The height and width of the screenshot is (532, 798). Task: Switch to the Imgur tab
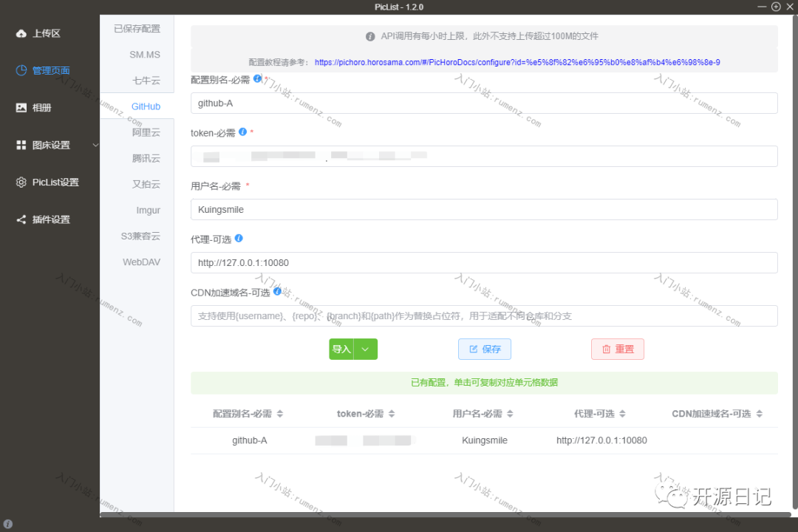point(148,211)
